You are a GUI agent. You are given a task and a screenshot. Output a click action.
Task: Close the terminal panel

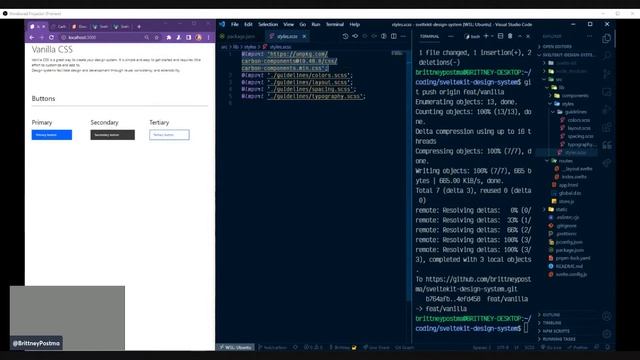pyautogui.click(x=528, y=36)
